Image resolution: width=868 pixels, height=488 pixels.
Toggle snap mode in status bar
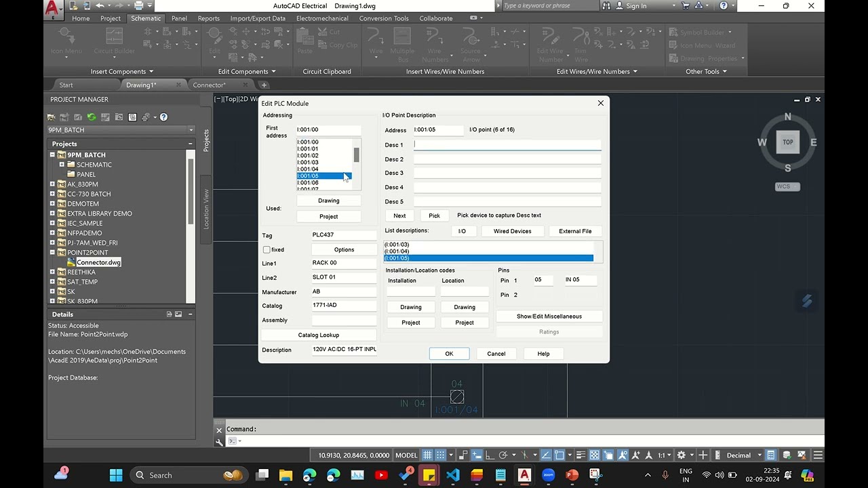point(440,455)
